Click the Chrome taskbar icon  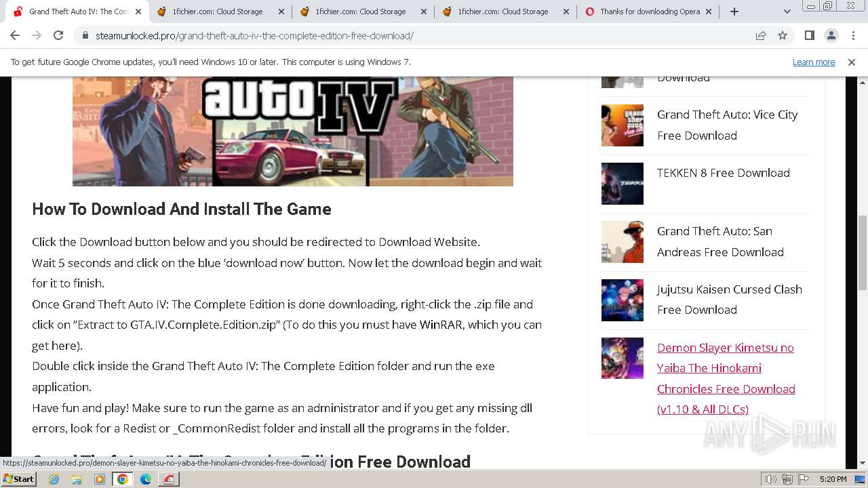(123, 479)
